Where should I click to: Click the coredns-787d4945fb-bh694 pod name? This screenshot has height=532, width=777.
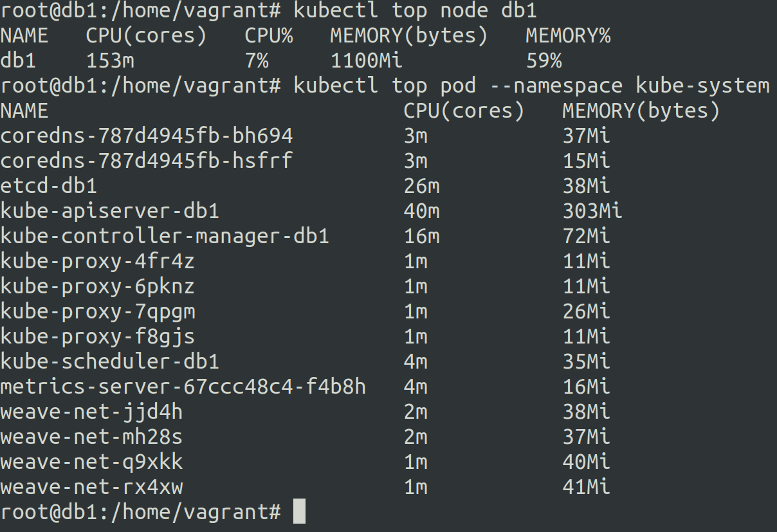tap(147, 136)
